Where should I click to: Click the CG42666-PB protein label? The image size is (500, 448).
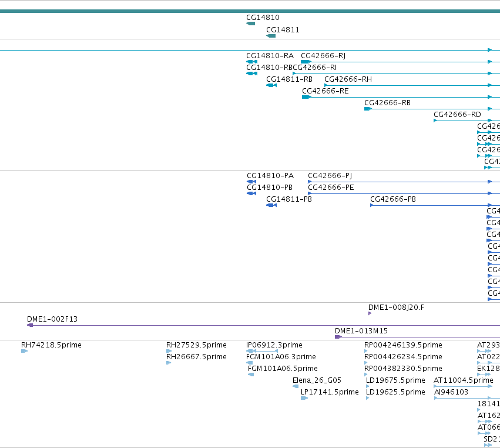393,199
